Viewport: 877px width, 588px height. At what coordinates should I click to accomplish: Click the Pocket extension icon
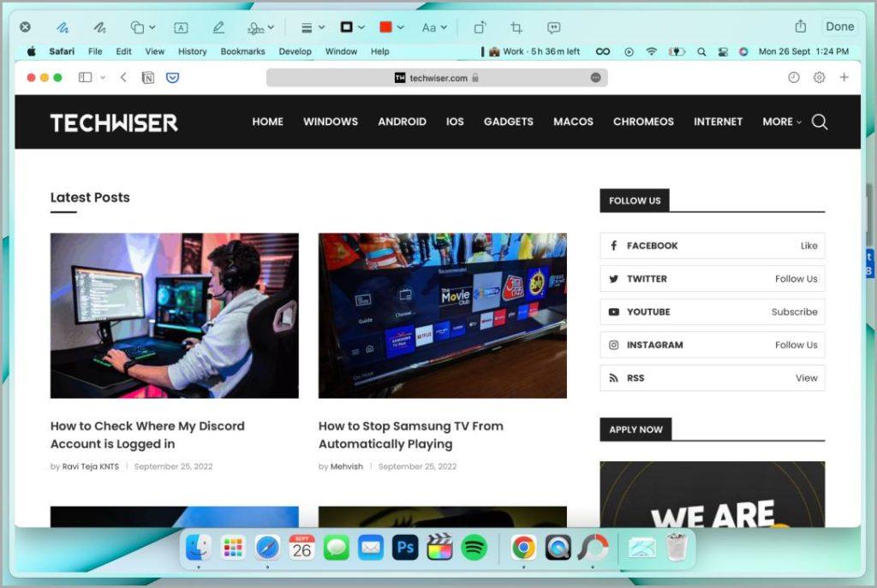(173, 78)
